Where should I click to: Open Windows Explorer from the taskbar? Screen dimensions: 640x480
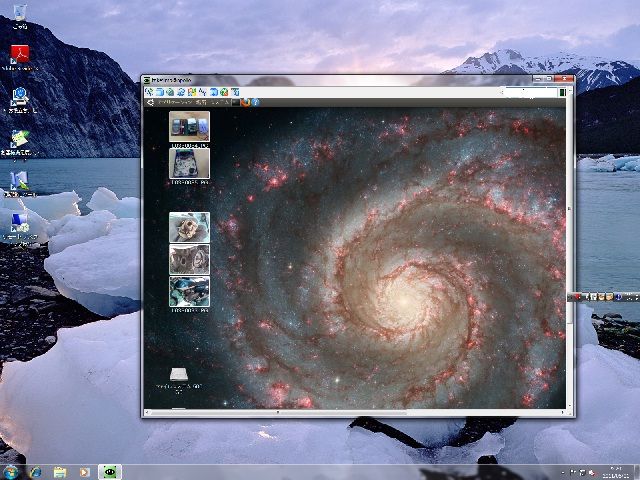point(60,472)
